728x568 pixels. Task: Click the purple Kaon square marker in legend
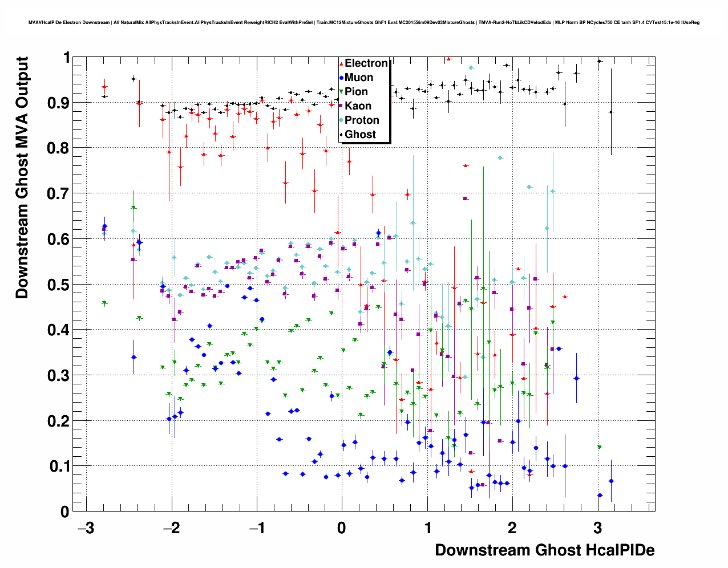point(341,107)
